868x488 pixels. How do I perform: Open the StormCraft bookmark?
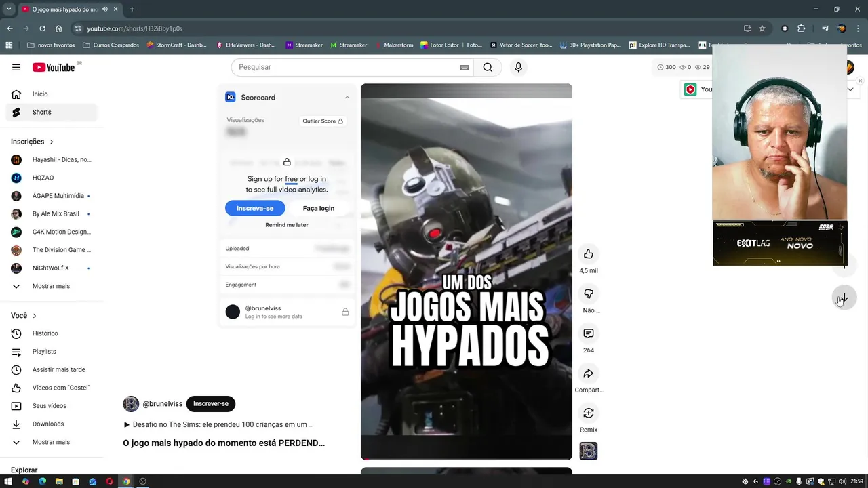coord(176,45)
